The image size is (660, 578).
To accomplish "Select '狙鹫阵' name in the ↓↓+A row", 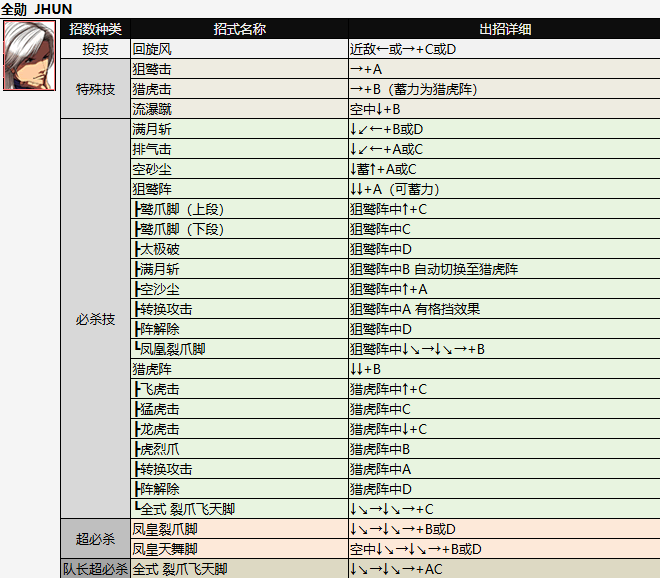I will (x=152, y=189).
